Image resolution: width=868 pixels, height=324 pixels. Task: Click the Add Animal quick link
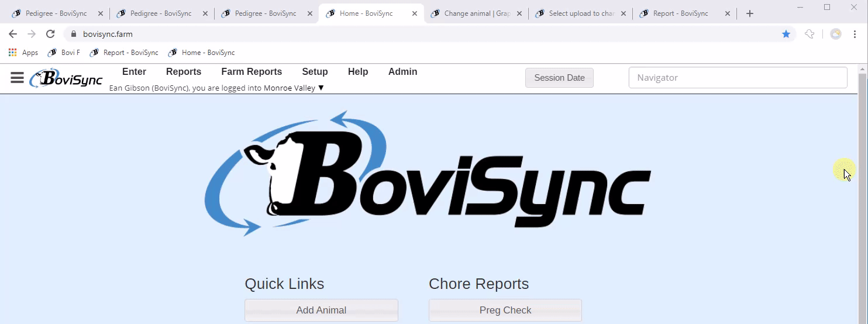(321, 310)
